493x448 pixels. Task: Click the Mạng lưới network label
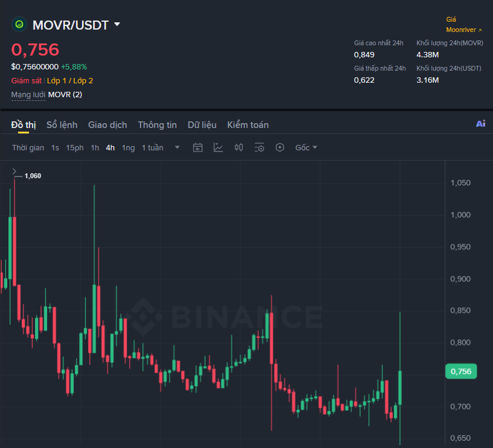pos(28,95)
